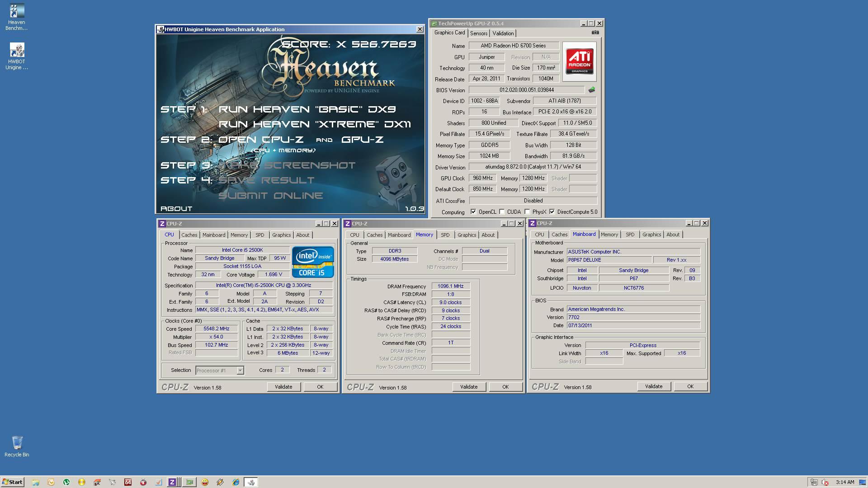Click the GPU-Z title bar icon
Screen dimensions: 868x488
tap(434, 23)
